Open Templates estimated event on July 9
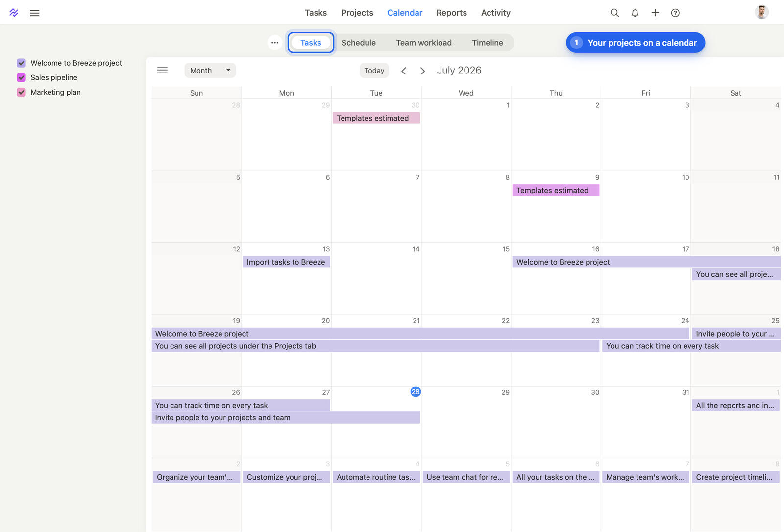This screenshot has height=532, width=784. coord(556,190)
